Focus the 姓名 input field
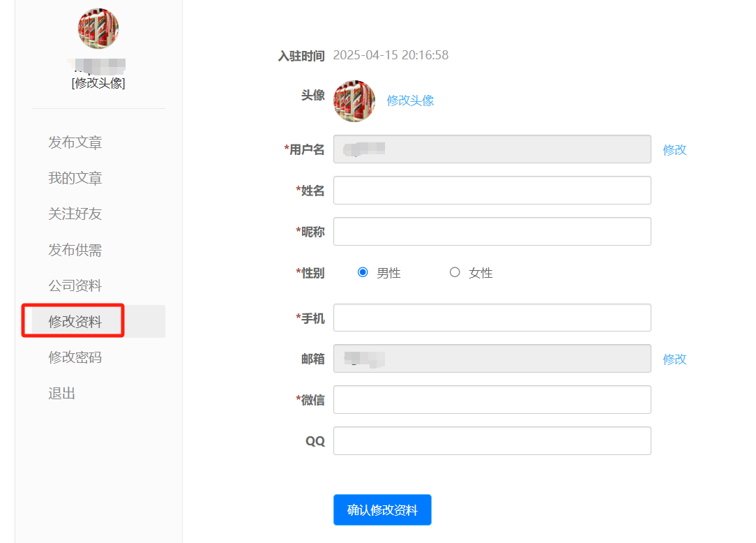Viewport: 756px width, 543px height. (492, 191)
